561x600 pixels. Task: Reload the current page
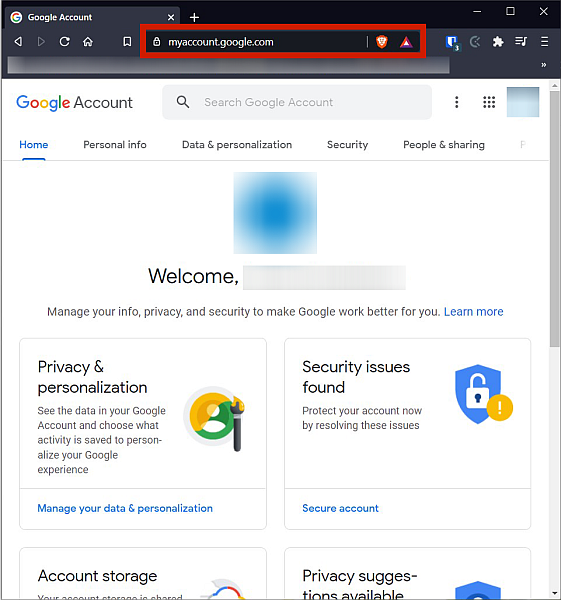[65, 41]
